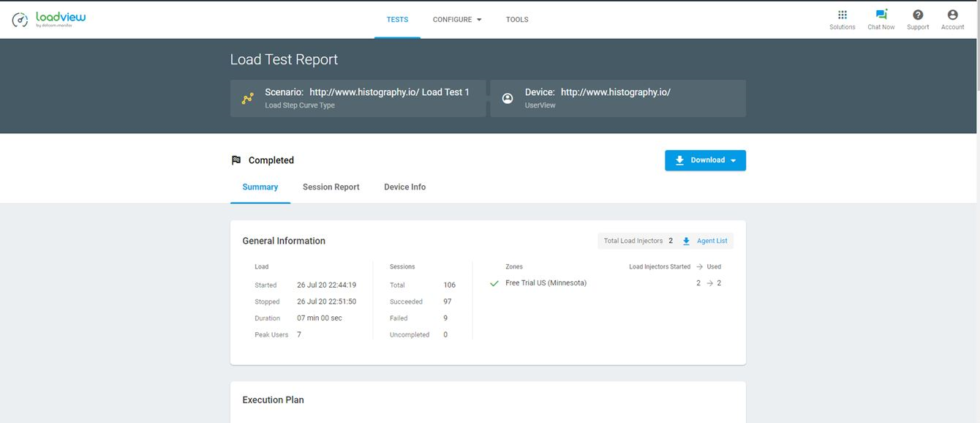Click the Completed flag icon
The image size is (980, 423).
tap(236, 160)
